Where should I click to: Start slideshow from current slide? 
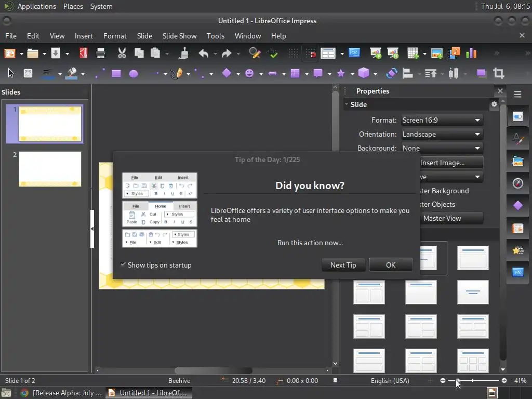[393, 54]
